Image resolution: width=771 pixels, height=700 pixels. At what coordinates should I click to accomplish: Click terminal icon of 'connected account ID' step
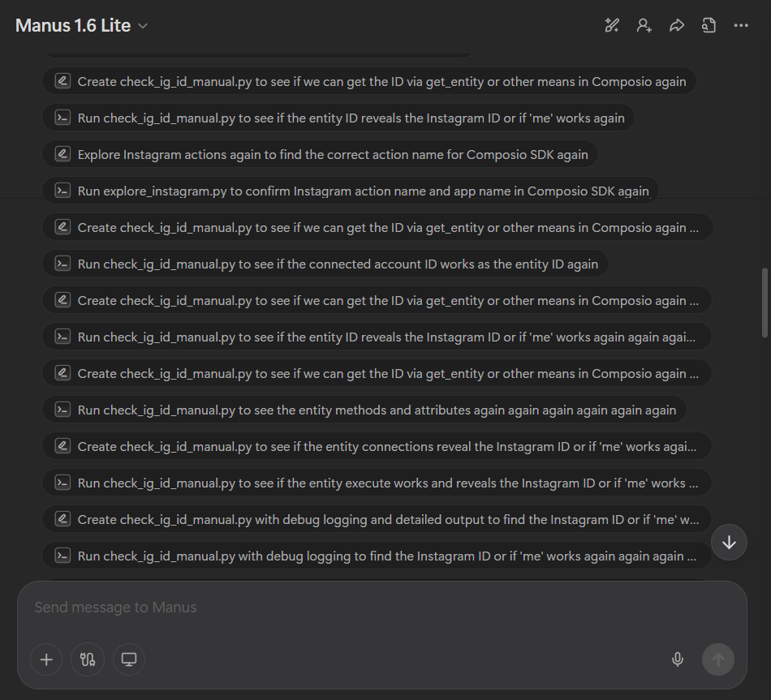62,264
